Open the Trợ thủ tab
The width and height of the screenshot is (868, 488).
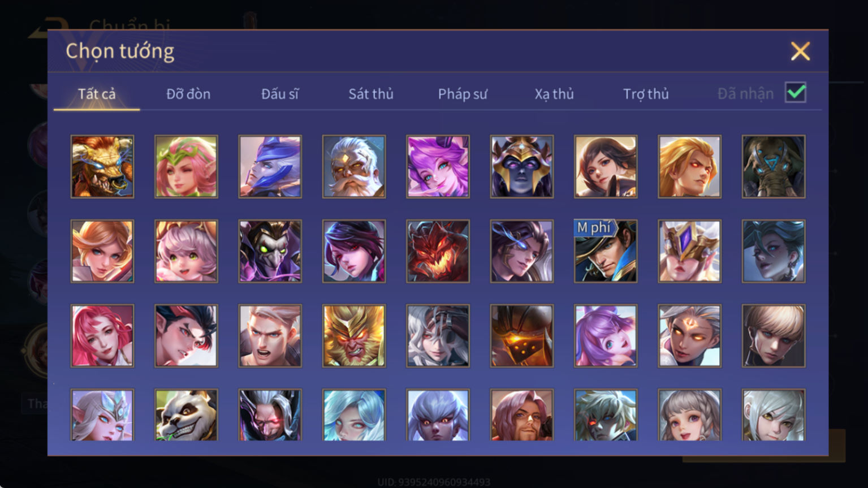pyautogui.click(x=646, y=94)
